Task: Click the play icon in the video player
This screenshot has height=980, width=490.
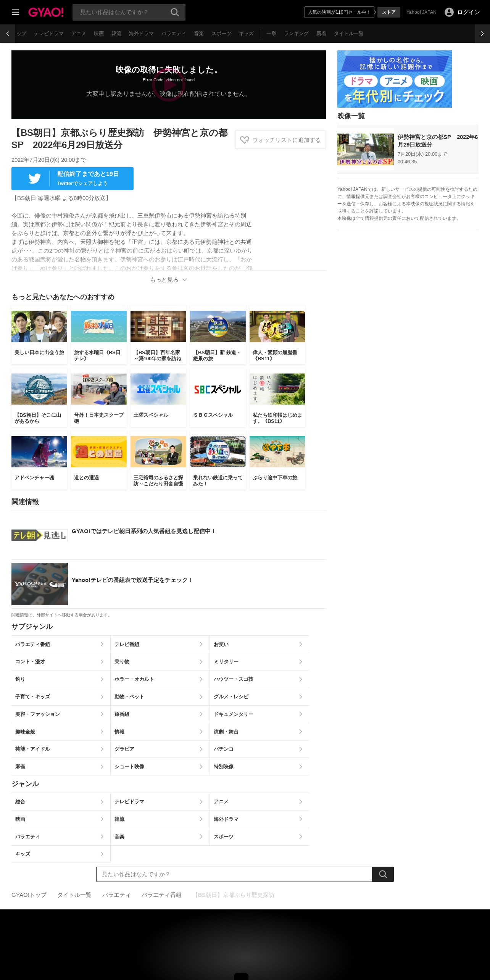Action: coord(169,85)
